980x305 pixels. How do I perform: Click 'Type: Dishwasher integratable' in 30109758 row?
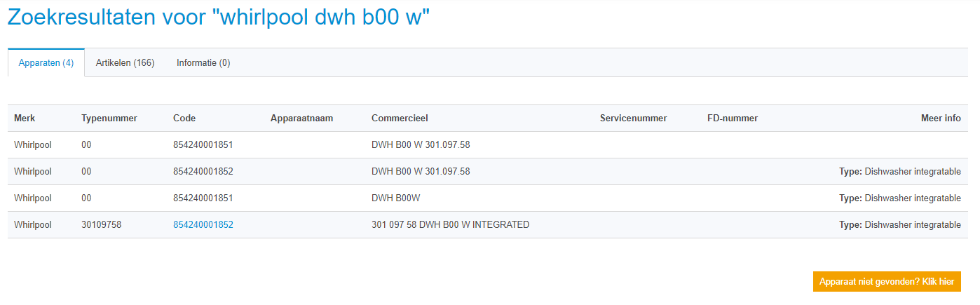click(x=900, y=225)
